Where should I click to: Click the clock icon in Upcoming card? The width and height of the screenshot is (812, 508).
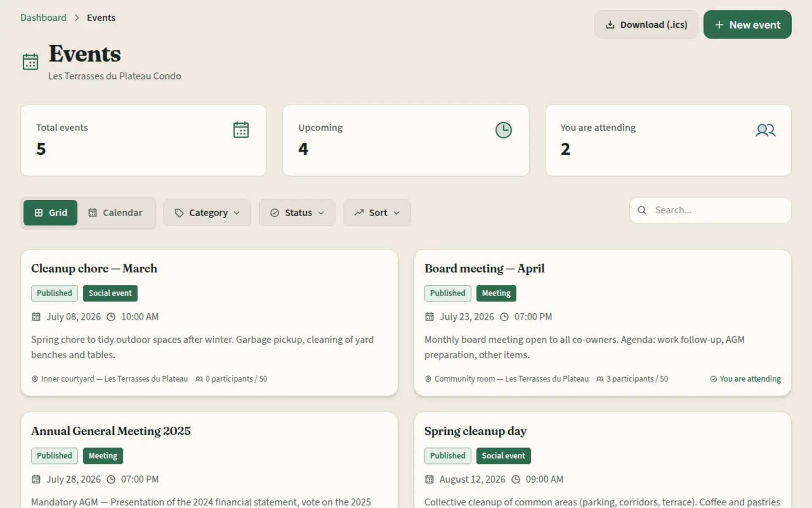click(x=503, y=130)
